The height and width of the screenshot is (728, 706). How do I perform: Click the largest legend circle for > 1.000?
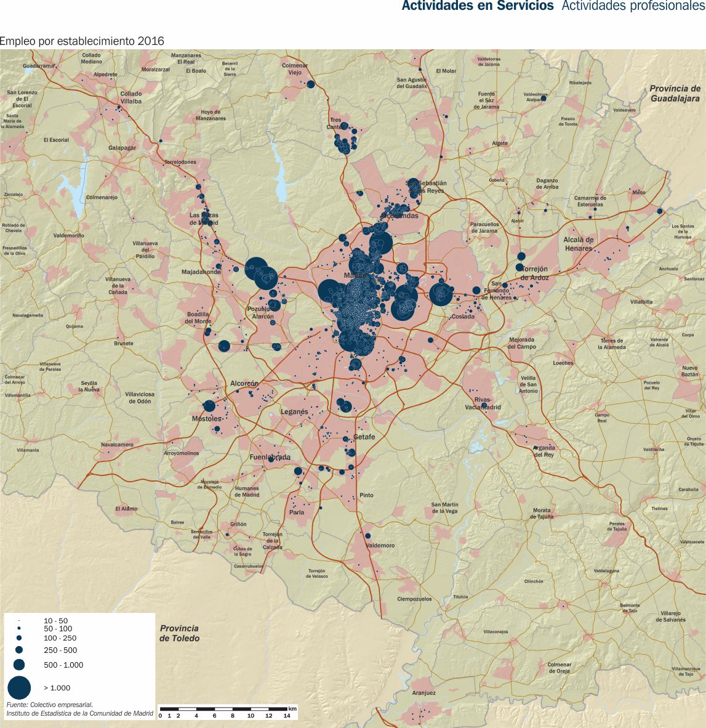pyautogui.click(x=19, y=687)
